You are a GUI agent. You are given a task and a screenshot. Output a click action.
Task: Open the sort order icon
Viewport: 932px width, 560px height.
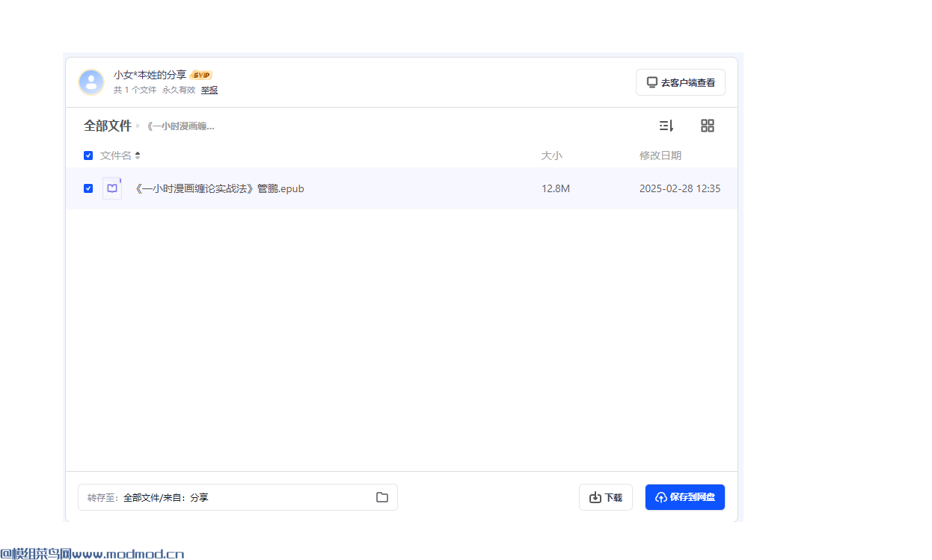pyautogui.click(x=666, y=126)
